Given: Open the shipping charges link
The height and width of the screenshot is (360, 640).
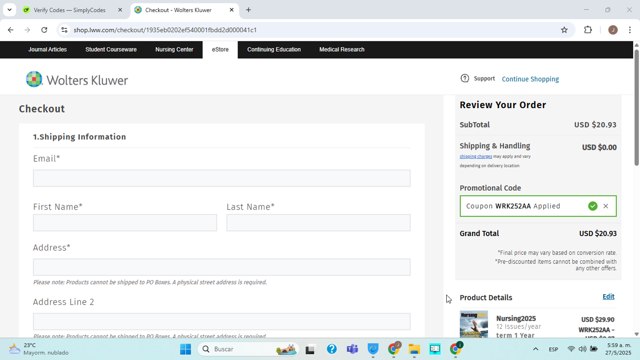Looking at the screenshot, I should pos(476,156).
